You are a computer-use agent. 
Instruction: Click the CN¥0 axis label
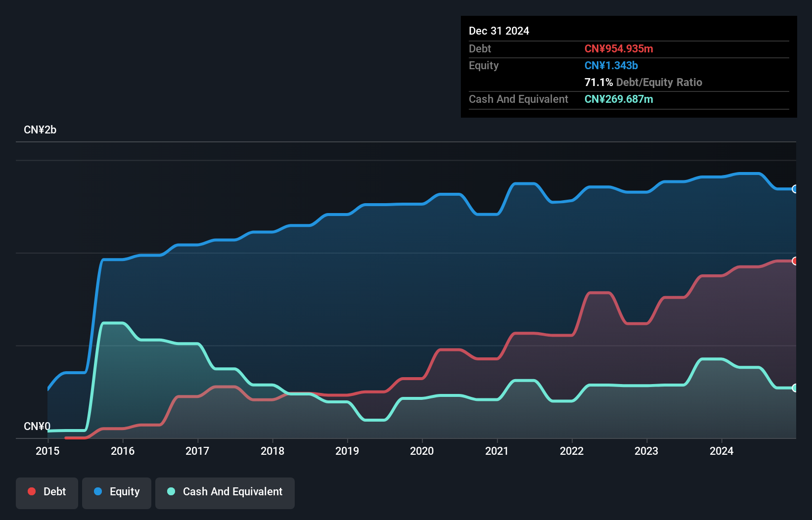[x=37, y=427]
